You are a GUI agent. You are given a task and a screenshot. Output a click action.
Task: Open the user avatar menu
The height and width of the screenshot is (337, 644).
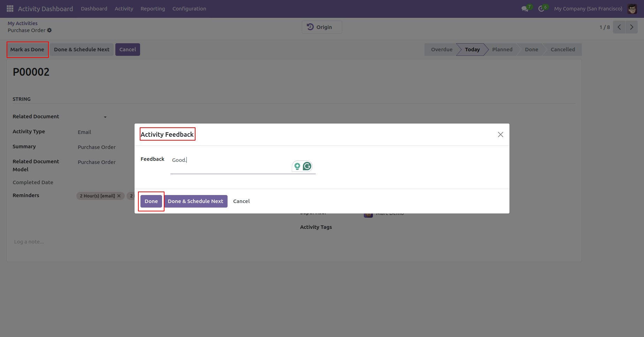click(632, 9)
